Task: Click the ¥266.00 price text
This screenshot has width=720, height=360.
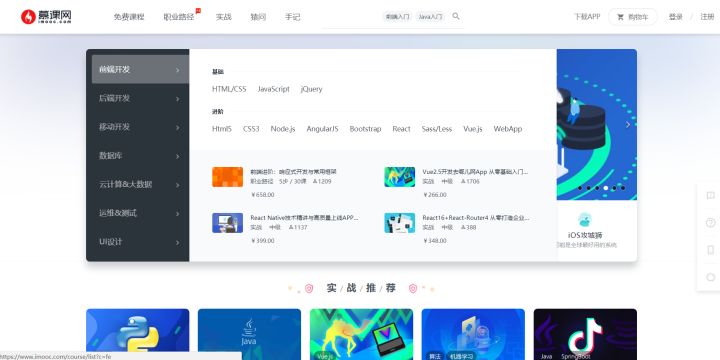Action: [x=435, y=195]
